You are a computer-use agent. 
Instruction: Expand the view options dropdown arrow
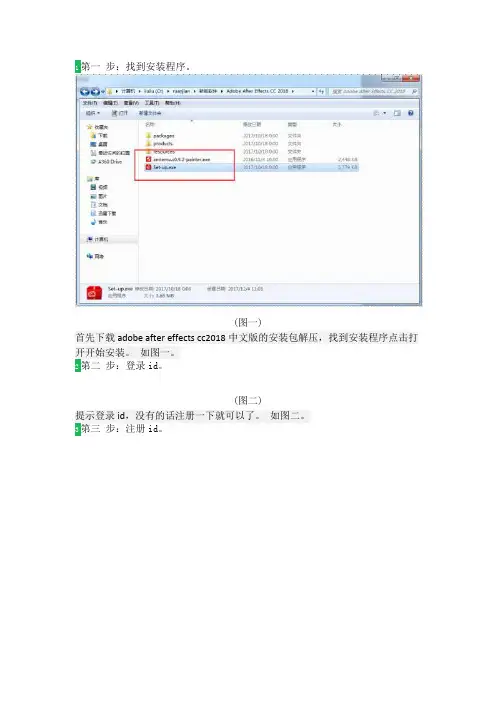point(385,113)
